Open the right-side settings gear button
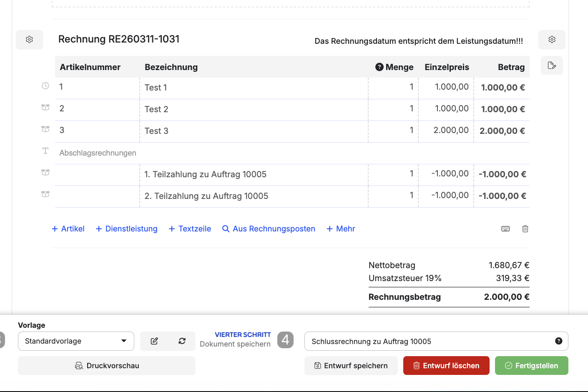The image size is (588, 392). (x=552, y=40)
